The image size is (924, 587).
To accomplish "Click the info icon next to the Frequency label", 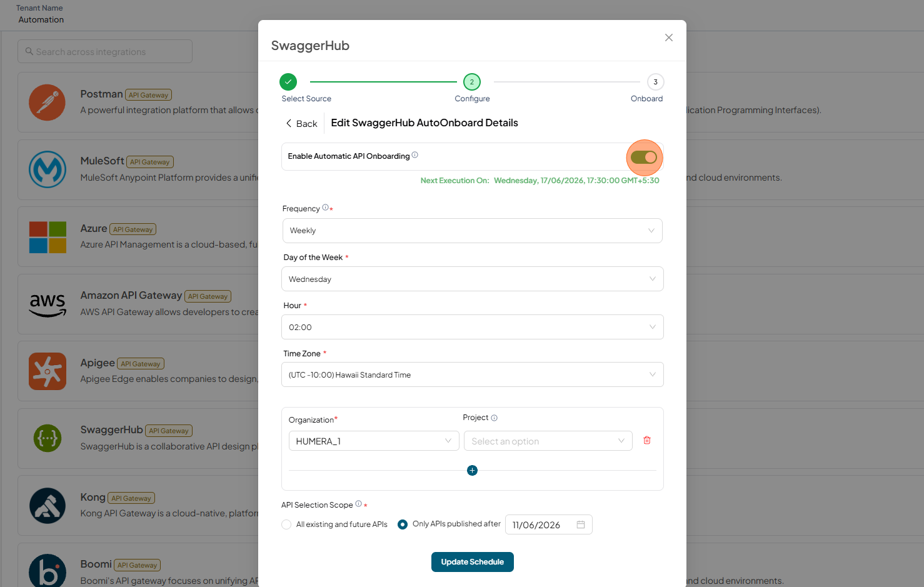I will [x=325, y=208].
